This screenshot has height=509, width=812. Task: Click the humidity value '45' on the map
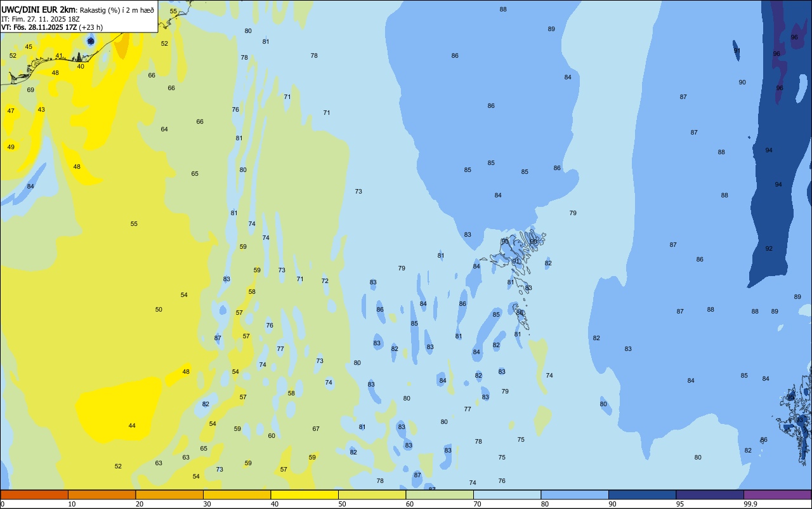click(29, 47)
